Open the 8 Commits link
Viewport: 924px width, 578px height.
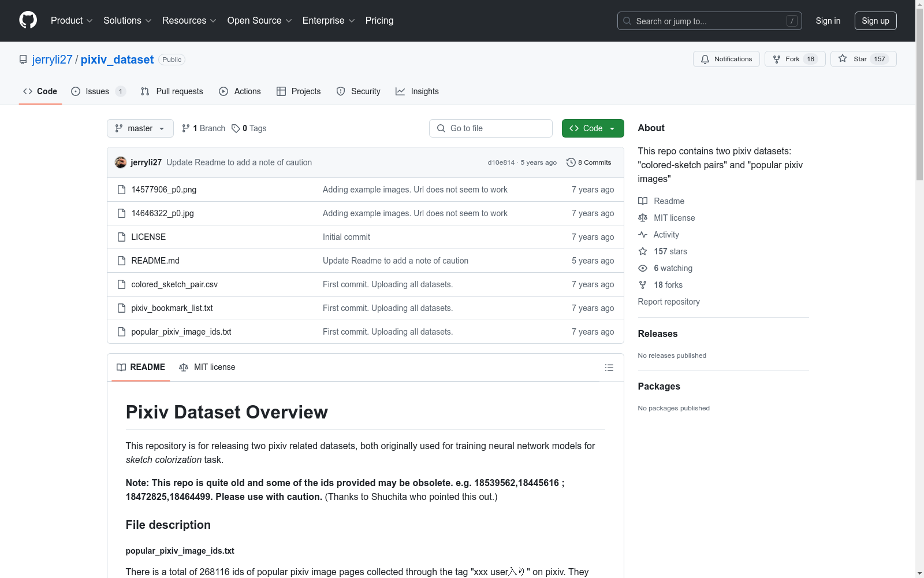(589, 162)
